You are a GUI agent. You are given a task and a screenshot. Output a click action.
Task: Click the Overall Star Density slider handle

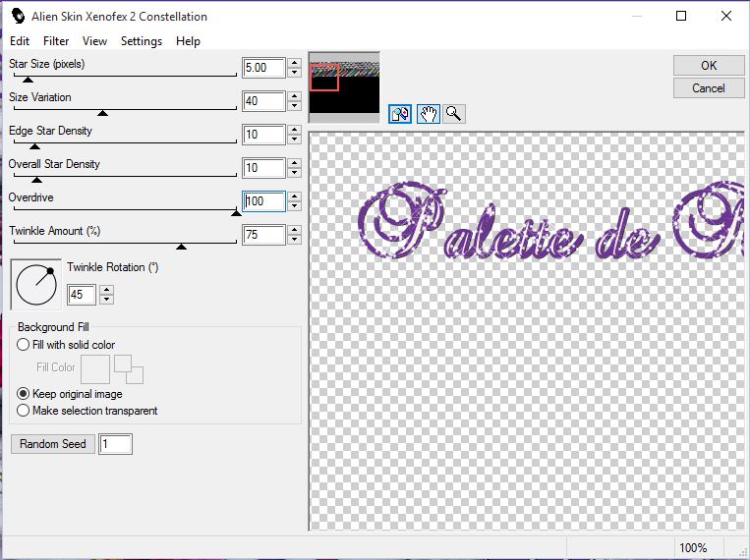36,180
